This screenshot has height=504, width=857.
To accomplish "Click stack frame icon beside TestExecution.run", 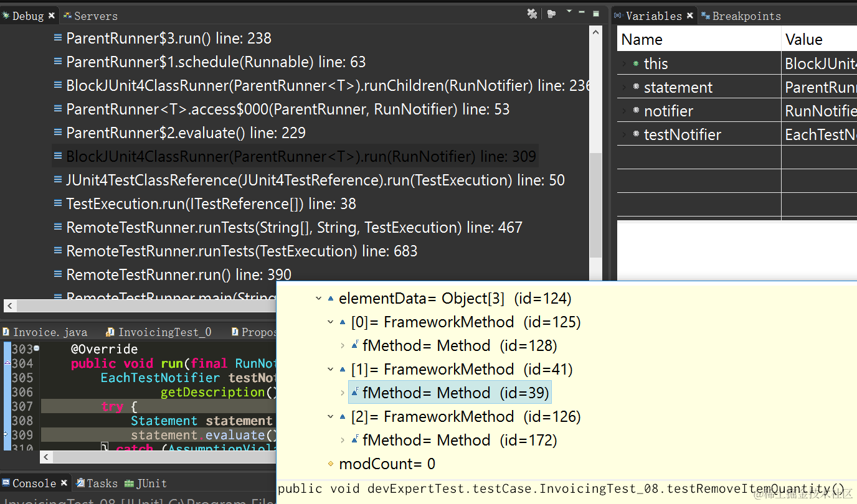I will (58, 204).
